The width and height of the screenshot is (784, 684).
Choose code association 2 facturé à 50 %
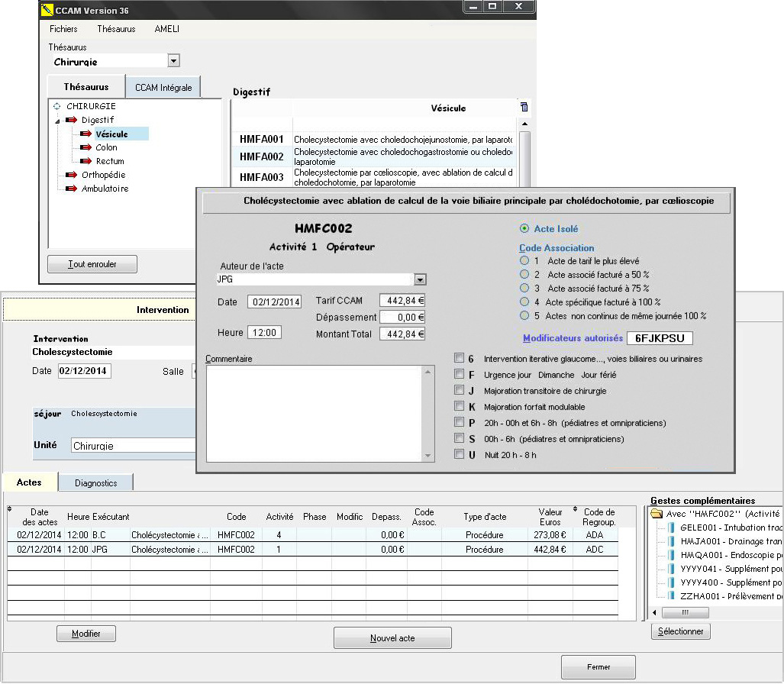point(524,274)
